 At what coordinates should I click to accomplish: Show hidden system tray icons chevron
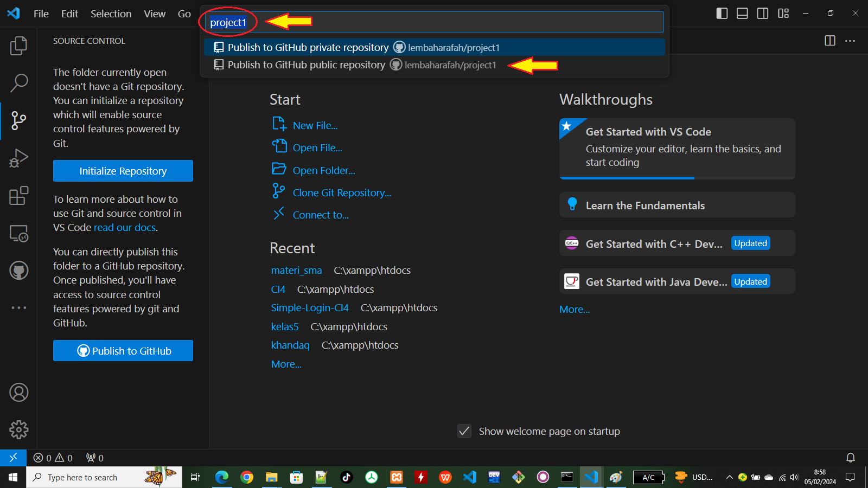pos(729,477)
